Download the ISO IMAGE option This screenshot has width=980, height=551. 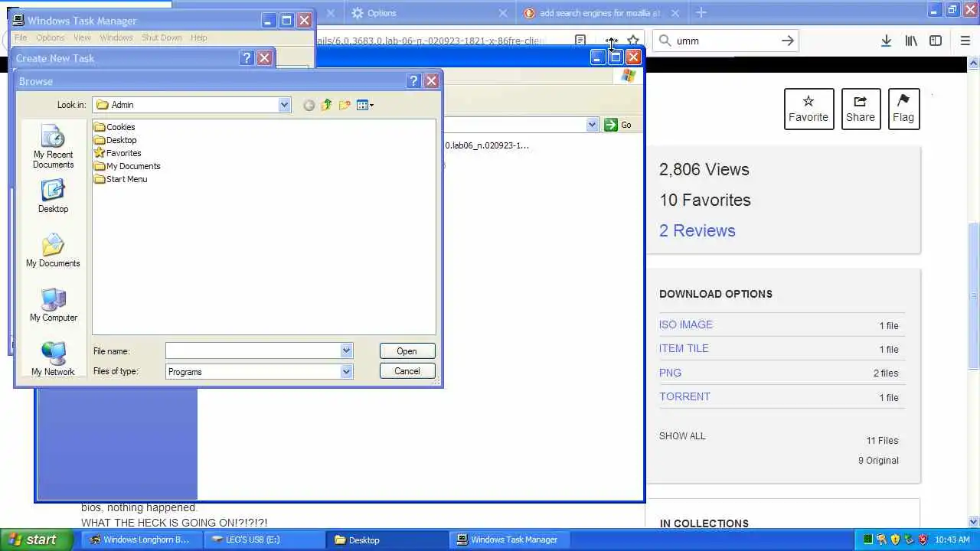pos(686,324)
